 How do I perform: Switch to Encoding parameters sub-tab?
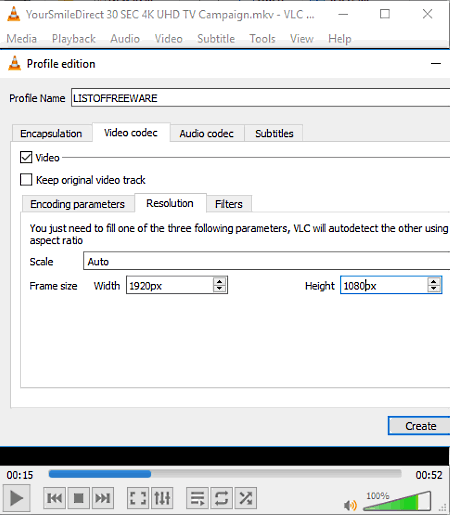point(78,204)
